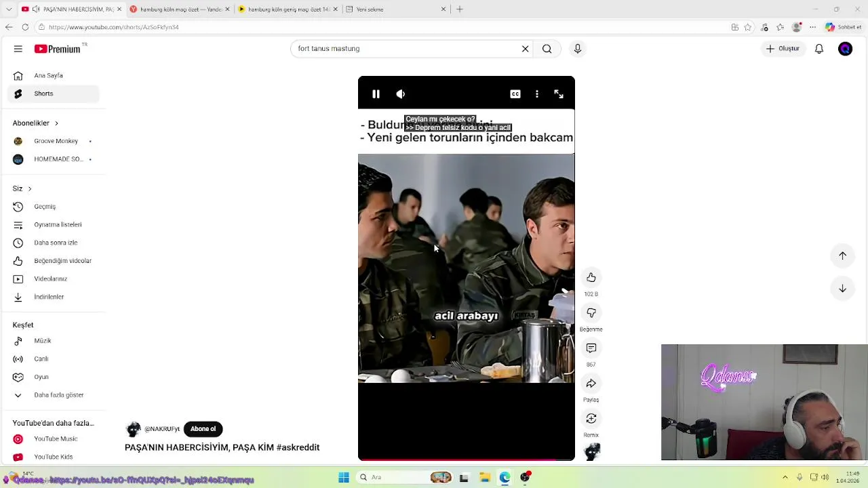Clear the search box with X
Viewport: 868px width, 488px height.
(525, 49)
